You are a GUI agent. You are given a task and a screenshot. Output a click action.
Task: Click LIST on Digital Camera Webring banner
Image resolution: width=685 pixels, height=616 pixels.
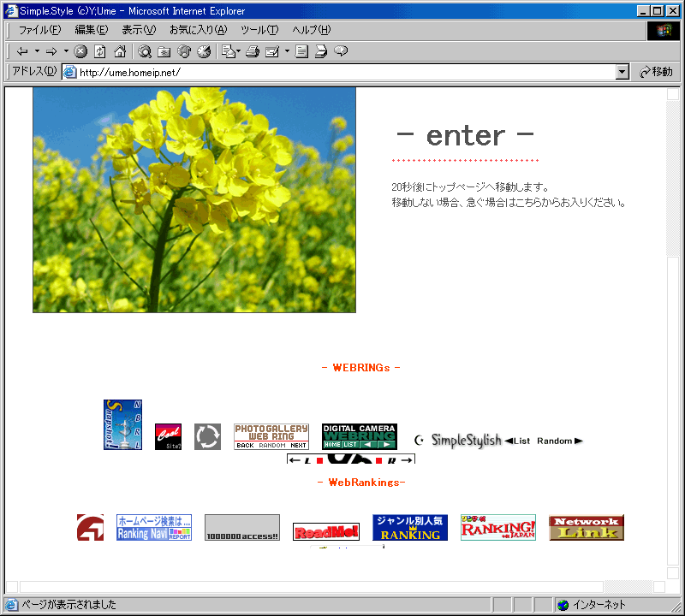tap(350, 444)
